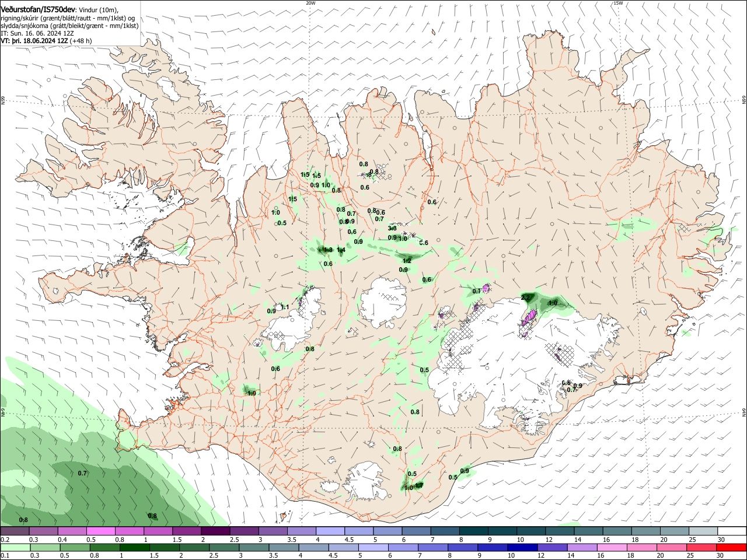The height and width of the screenshot is (560, 747).
Task: Click the light grey 25–30 upper legend swatch
Action: tap(704, 531)
